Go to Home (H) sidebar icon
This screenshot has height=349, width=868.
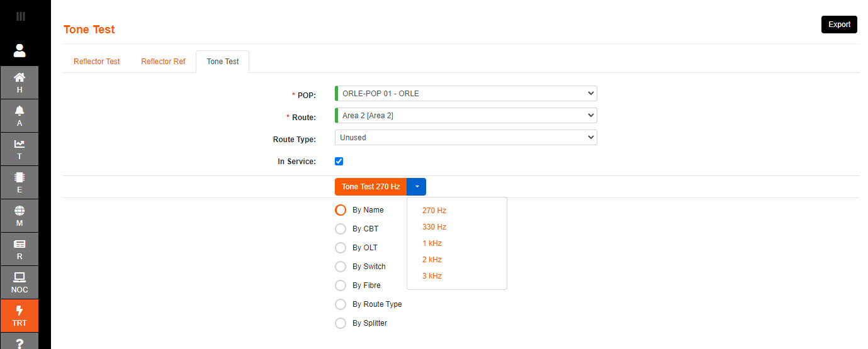point(20,82)
